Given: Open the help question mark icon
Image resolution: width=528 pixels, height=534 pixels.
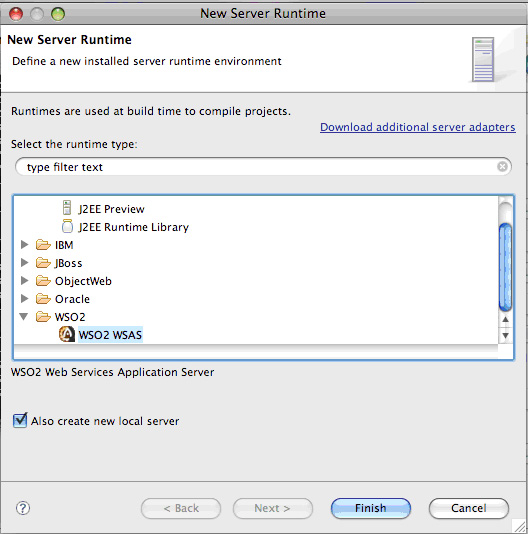Looking at the screenshot, I should click(23, 508).
